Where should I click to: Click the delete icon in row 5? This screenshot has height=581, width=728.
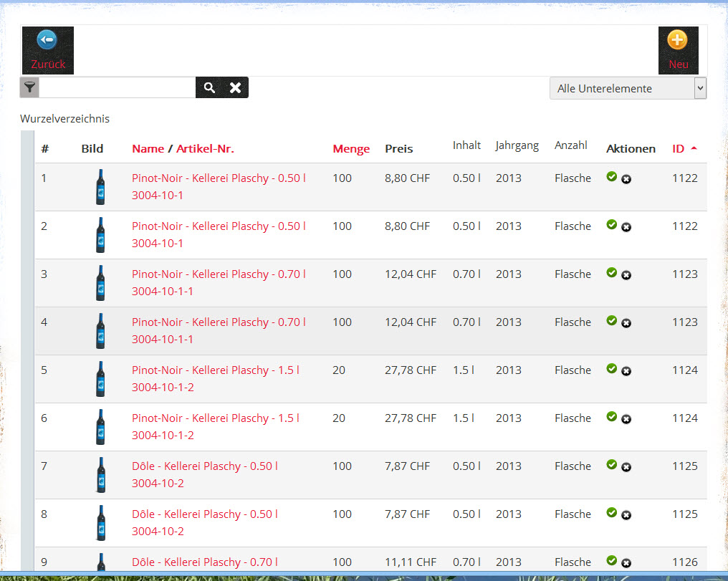pos(626,371)
